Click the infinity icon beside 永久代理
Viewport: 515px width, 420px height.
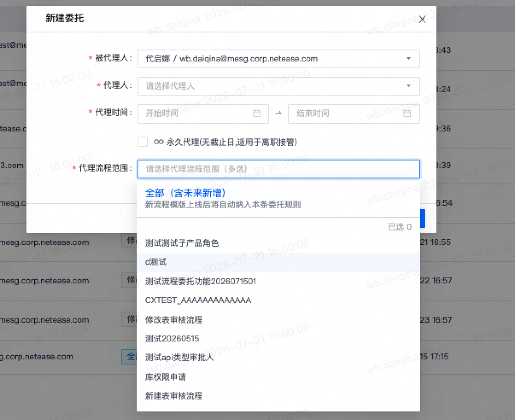click(158, 142)
